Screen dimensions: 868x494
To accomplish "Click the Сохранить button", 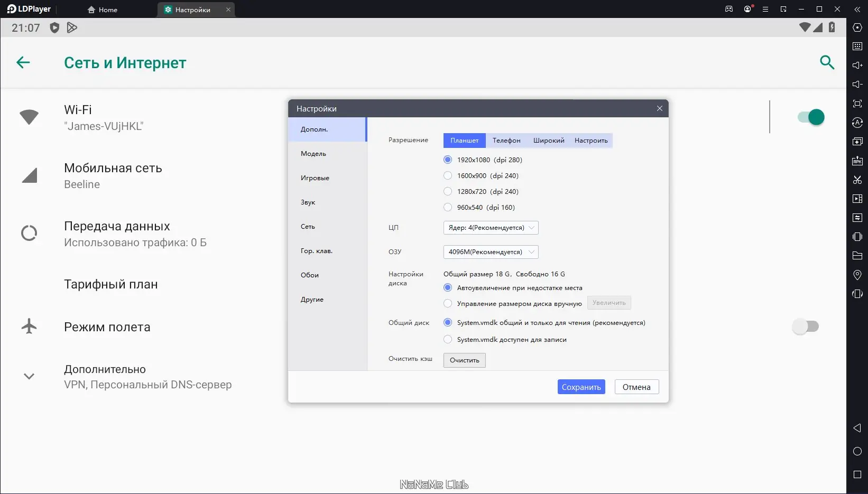I will click(x=581, y=387).
